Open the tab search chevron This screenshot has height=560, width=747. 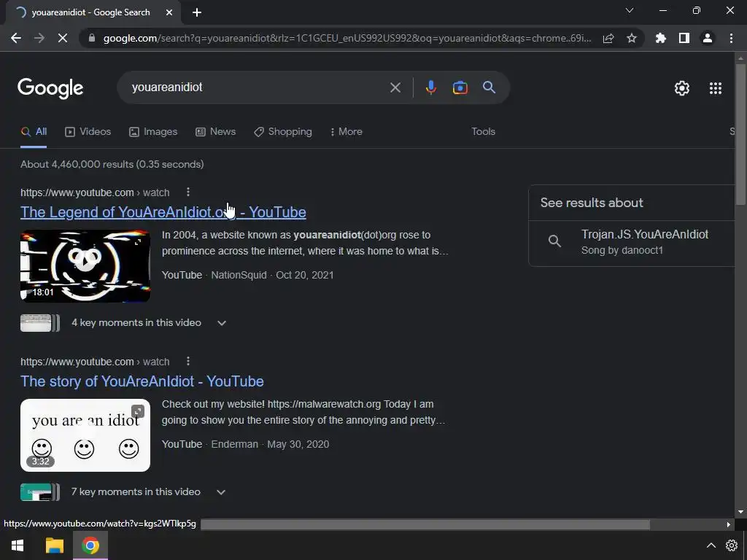630,10
